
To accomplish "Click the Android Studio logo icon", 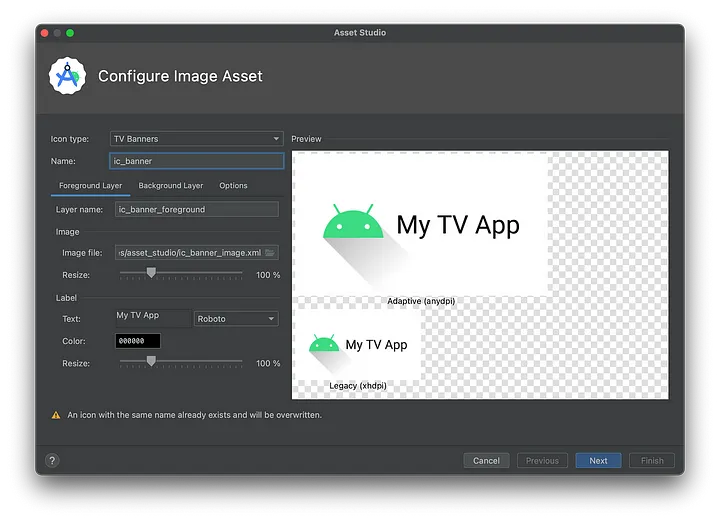I will pyautogui.click(x=68, y=76).
